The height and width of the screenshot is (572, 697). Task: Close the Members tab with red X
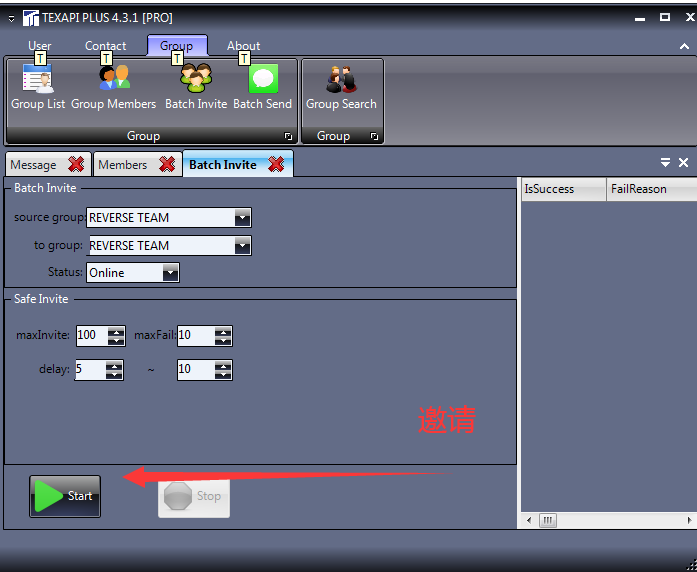[x=165, y=165]
